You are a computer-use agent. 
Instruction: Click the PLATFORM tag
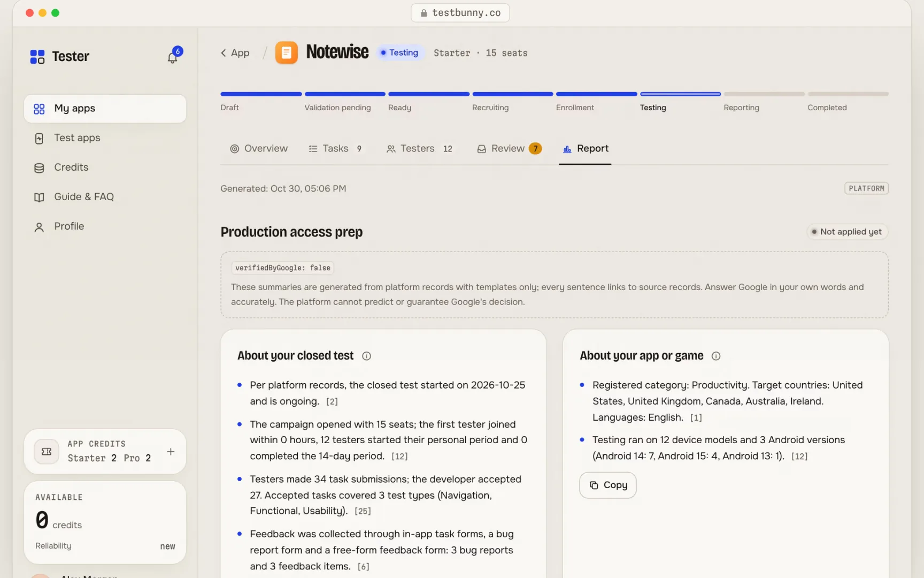[866, 188]
